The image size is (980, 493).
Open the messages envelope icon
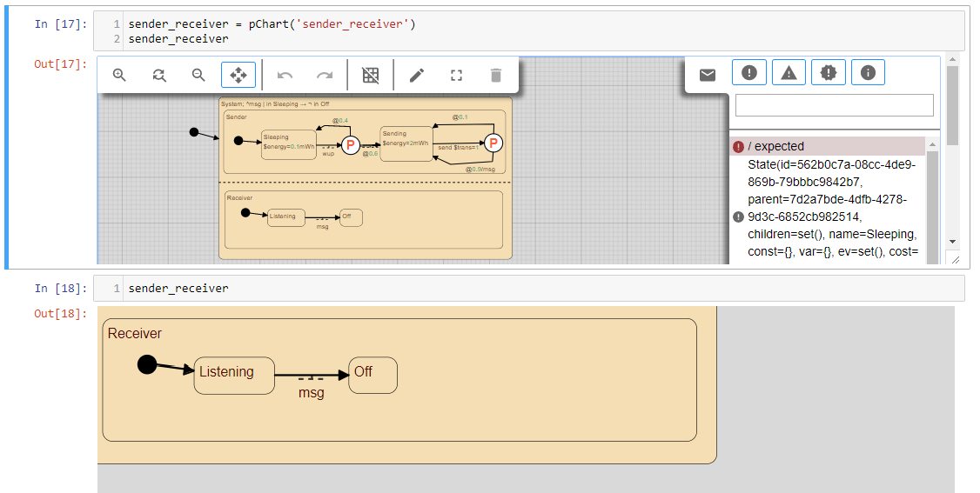(x=708, y=75)
